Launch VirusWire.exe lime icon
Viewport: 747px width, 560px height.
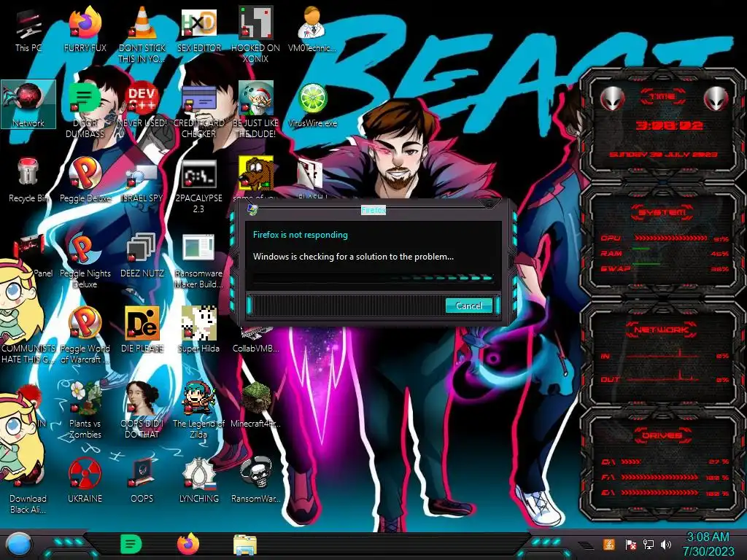click(312, 105)
